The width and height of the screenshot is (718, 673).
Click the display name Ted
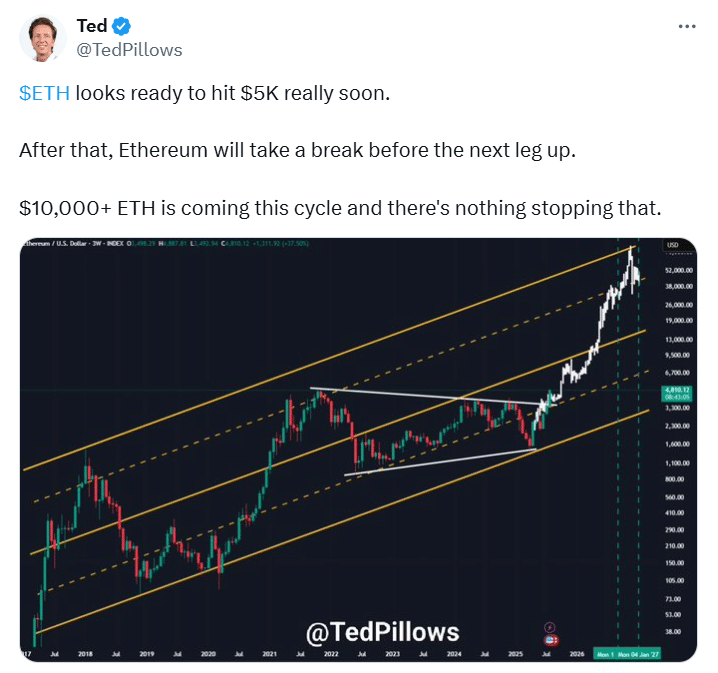click(92, 26)
